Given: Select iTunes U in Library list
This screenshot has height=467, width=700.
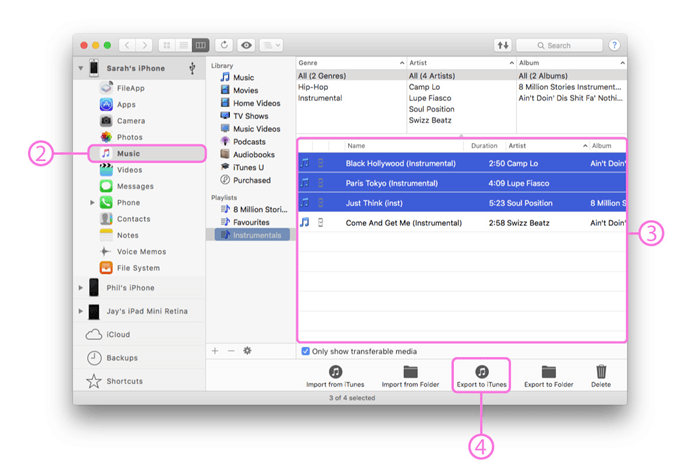Looking at the screenshot, I should click(242, 167).
